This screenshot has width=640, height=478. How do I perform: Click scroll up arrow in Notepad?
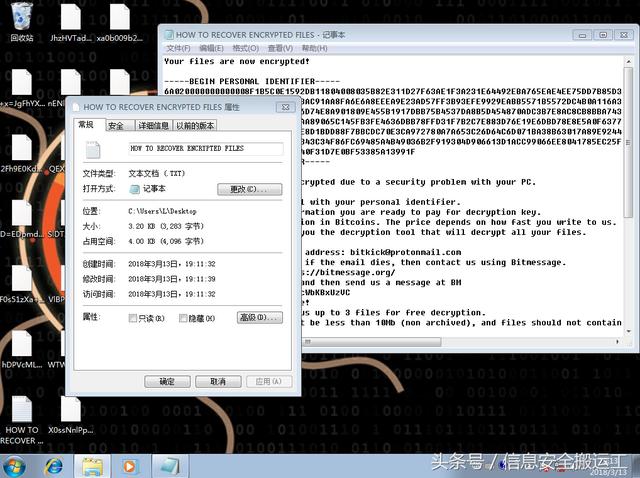point(628,62)
